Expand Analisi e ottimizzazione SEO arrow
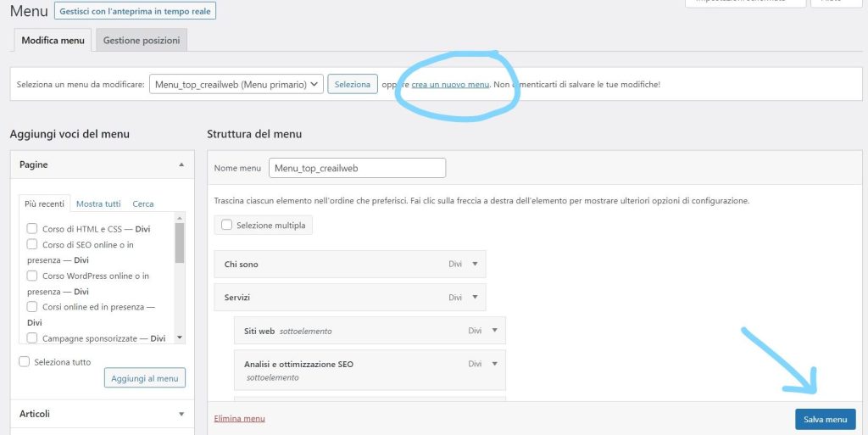868x435 pixels. click(495, 364)
